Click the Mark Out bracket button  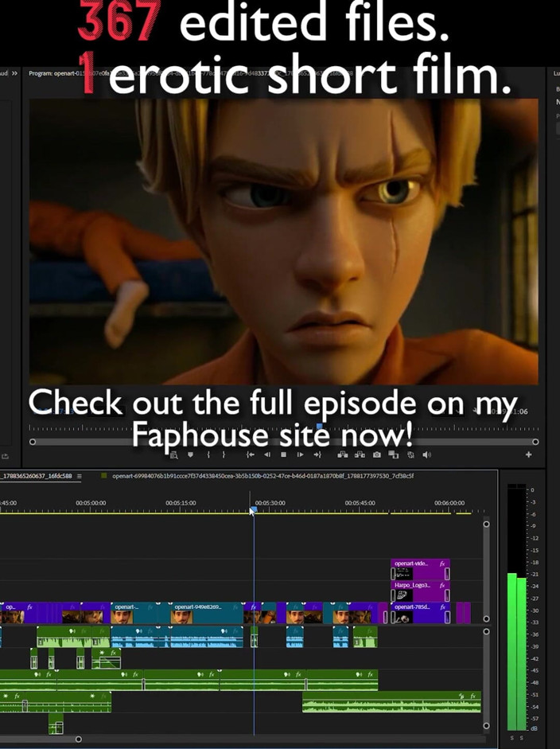pos(223,454)
